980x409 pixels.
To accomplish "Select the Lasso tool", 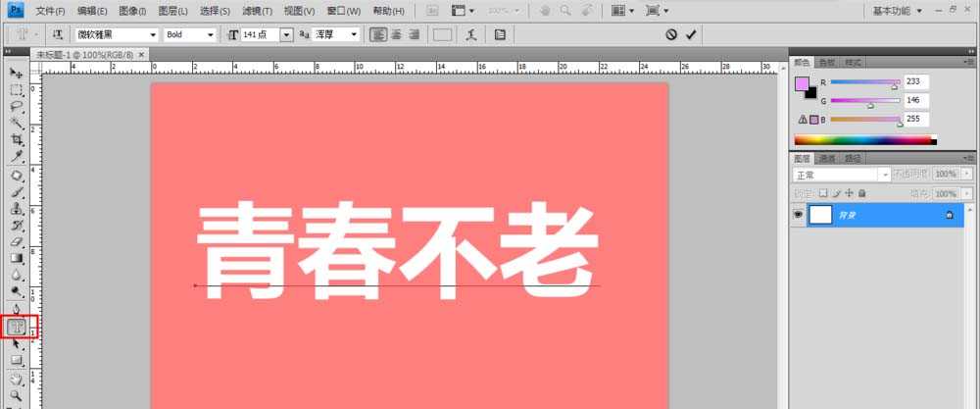I will coord(17,106).
